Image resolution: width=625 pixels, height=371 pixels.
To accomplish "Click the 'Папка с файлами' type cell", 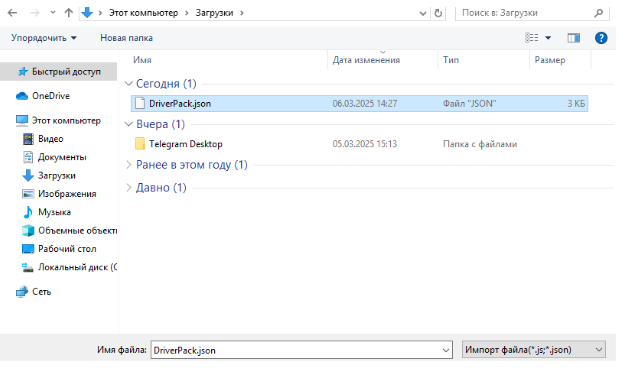I will (480, 144).
